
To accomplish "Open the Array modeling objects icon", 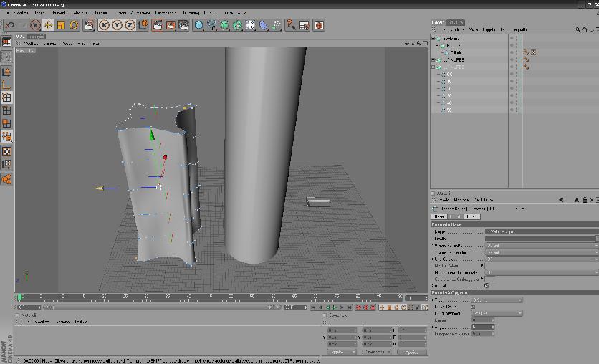I will (x=238, y=25).
